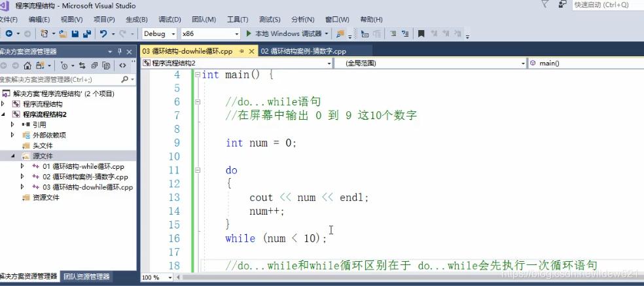Collapse the 源文件 folder
Screen dimensions: 644x286
(12, 156)
